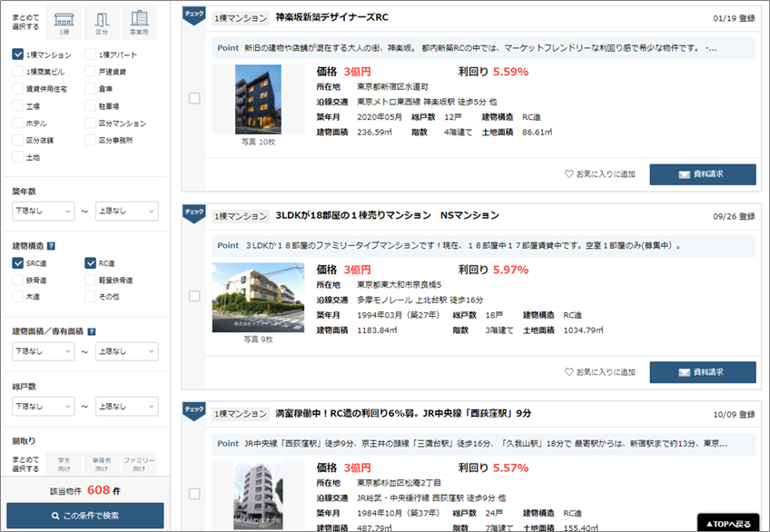Viewport: 770px width, 532px height.
Task: Tick the checkbox beside NSマンション listing
Action: (x=194, y=296)
